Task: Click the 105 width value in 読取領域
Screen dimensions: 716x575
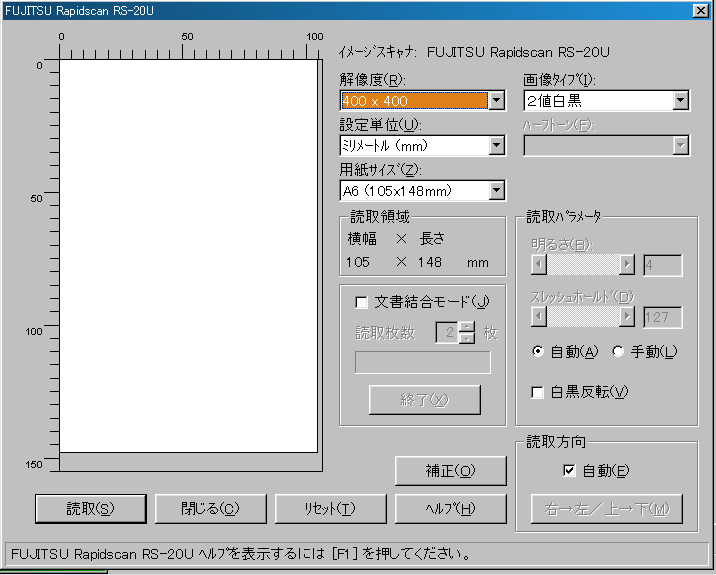Action: pos(358,262)
